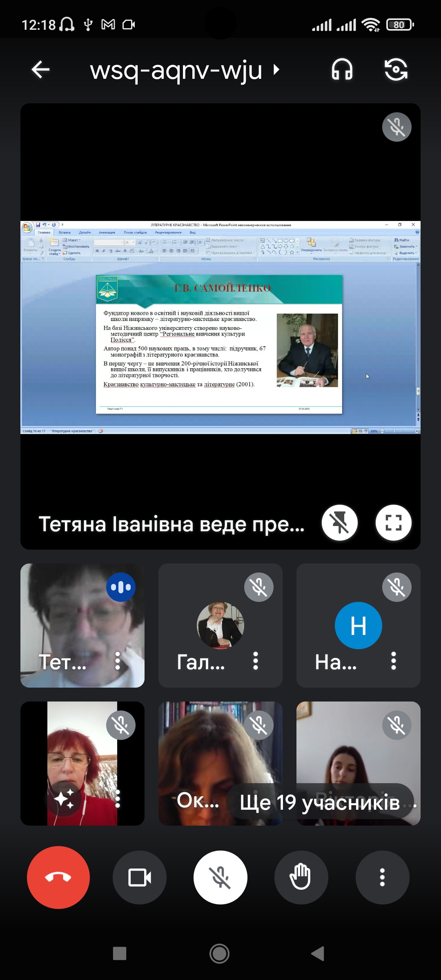The width and height of the screenshot is (441, 980).
Task: Select the shared PowerPoint presentation tile
Action: coord(220,327)
